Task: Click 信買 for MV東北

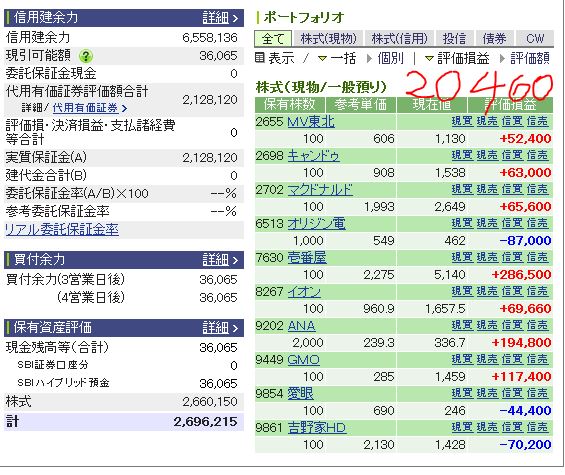Action: click(x=512, y=121)
